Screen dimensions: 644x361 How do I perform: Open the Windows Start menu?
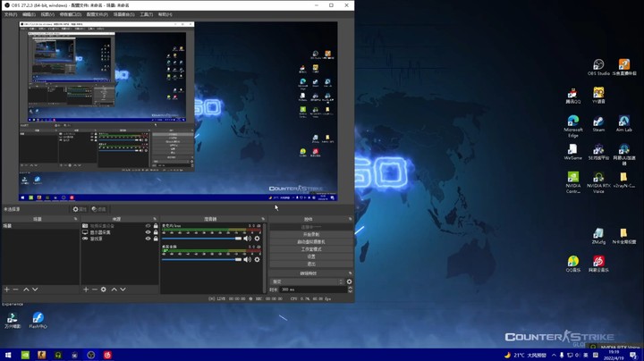[x=8, y=355]
